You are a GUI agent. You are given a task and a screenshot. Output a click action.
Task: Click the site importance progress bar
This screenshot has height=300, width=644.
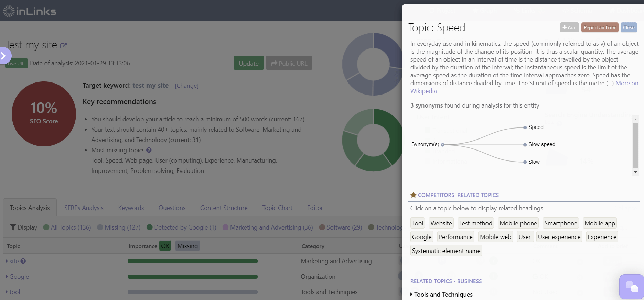pos(193,261)
